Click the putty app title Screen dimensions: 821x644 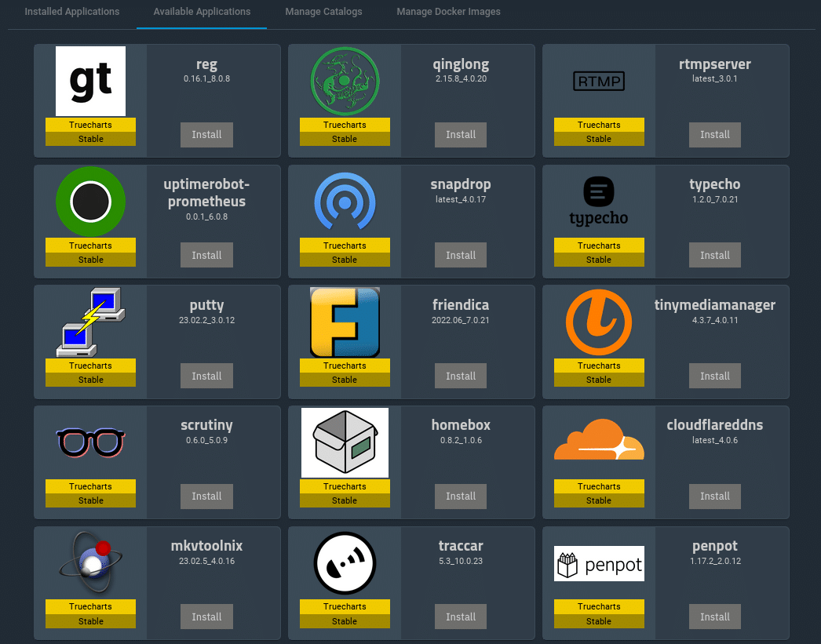click(207, 305)
